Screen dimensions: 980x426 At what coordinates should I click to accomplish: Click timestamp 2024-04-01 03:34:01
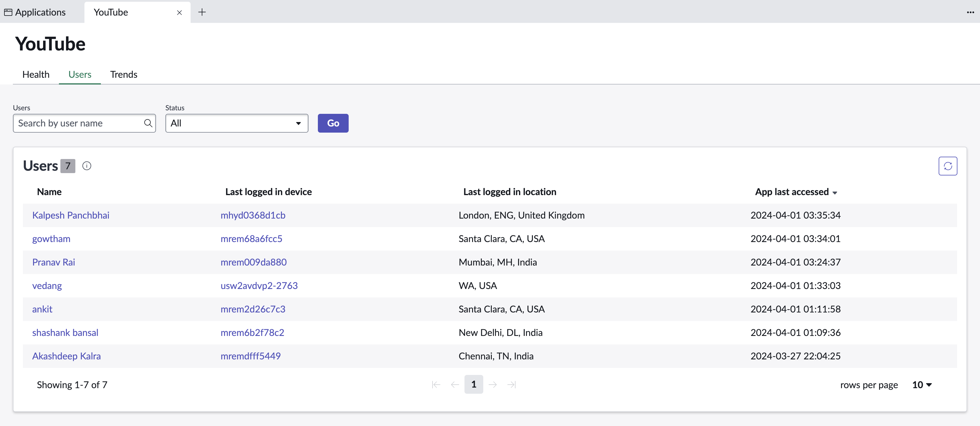(796, 239)
